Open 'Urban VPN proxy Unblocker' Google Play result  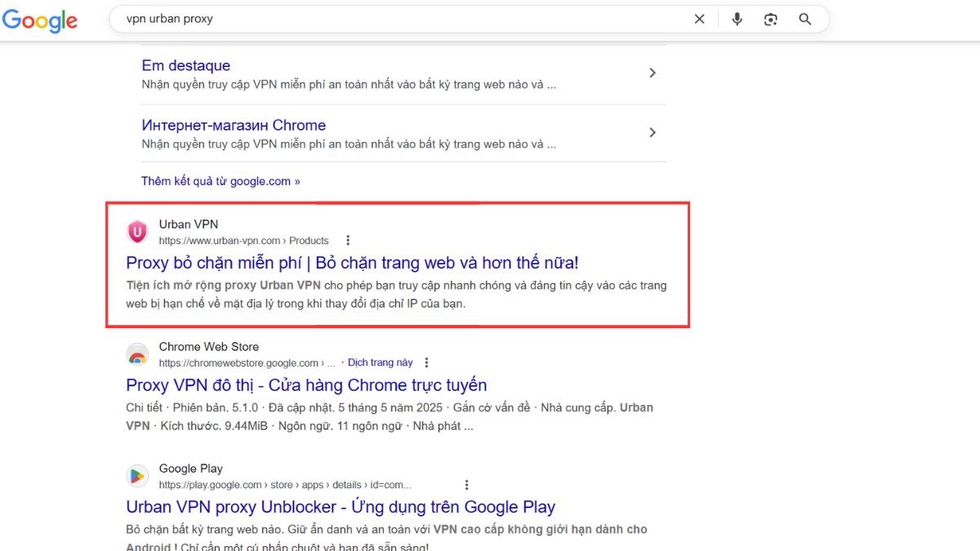pos(341,507)
